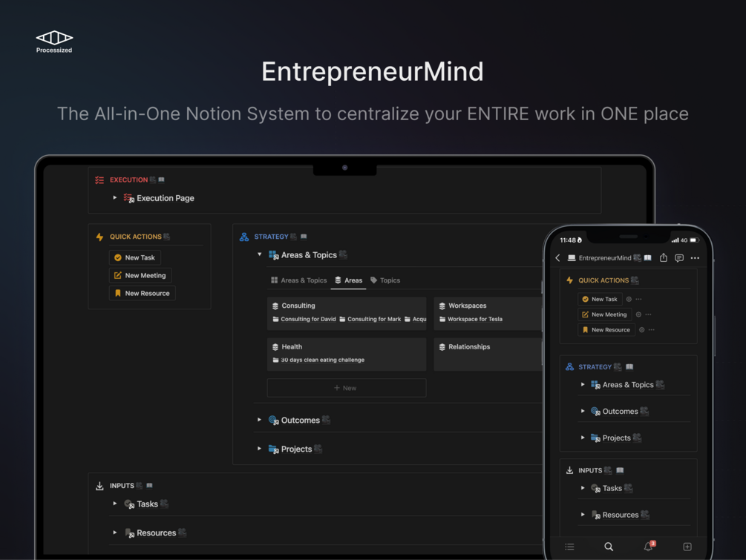The image size is (746, 560).
Task: Tap the dots next to phone New Task
Action: coord(638,299)
